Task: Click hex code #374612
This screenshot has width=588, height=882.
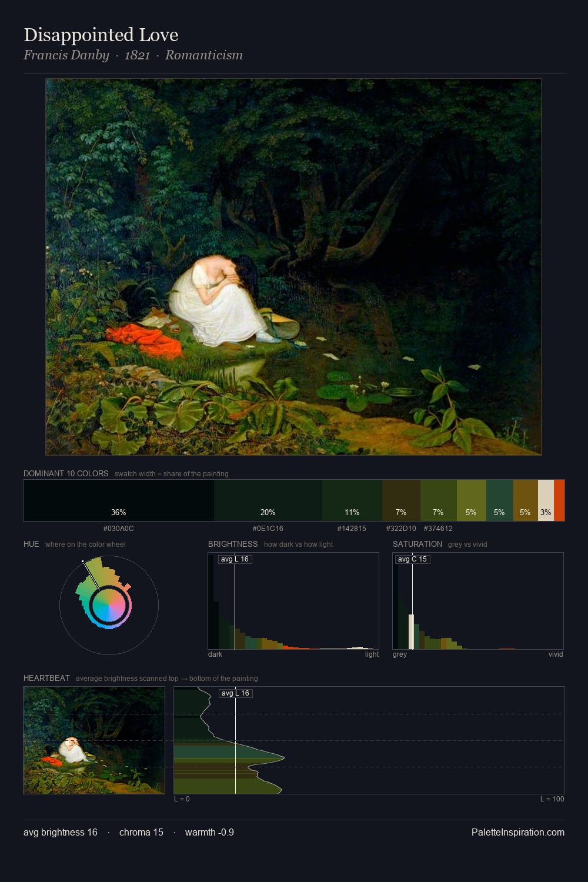Action: (438, 529)
